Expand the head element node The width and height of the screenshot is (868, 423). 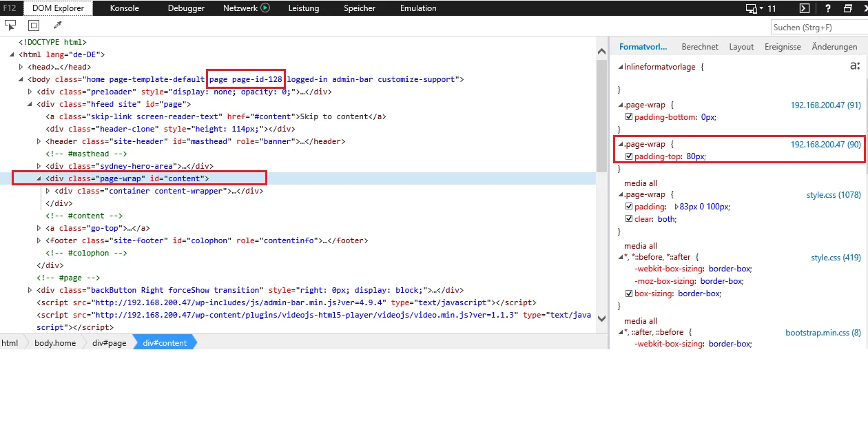click(21, 67)
